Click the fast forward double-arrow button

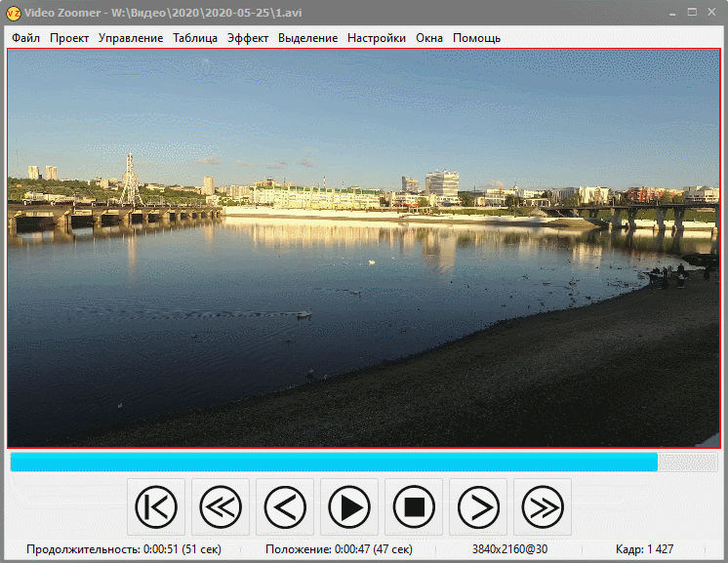pos(543,506)
